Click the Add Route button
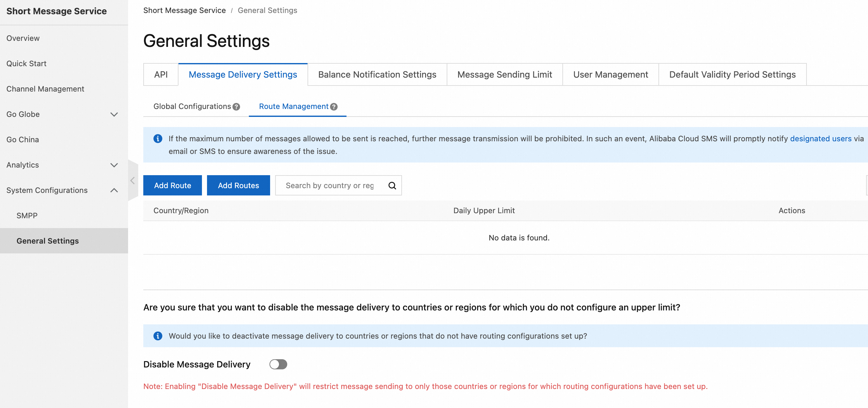The height and width of the screenshot is (408, 868). pos(172,186)
